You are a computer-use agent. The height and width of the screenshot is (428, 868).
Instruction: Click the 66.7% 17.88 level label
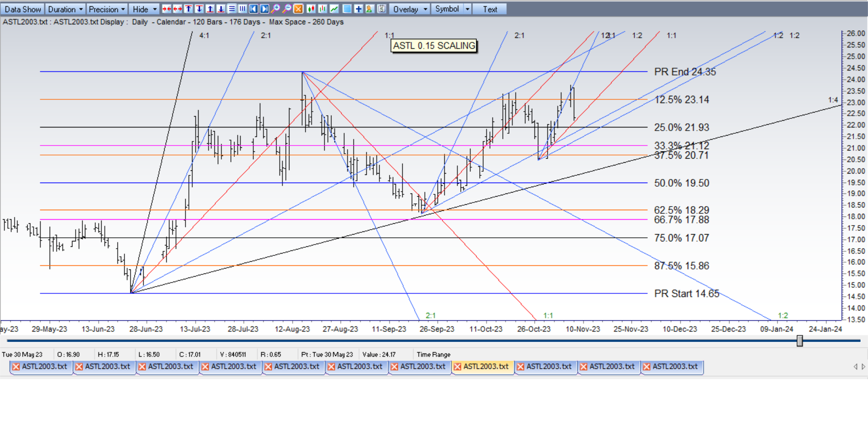682,220
